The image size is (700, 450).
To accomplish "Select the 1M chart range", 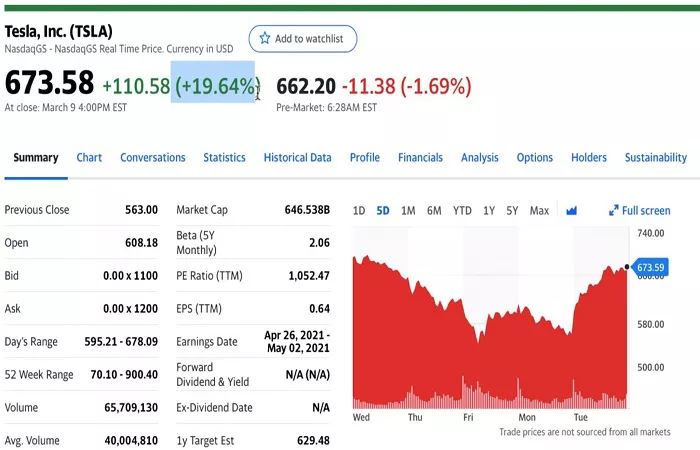I will [x=408, y=211].
